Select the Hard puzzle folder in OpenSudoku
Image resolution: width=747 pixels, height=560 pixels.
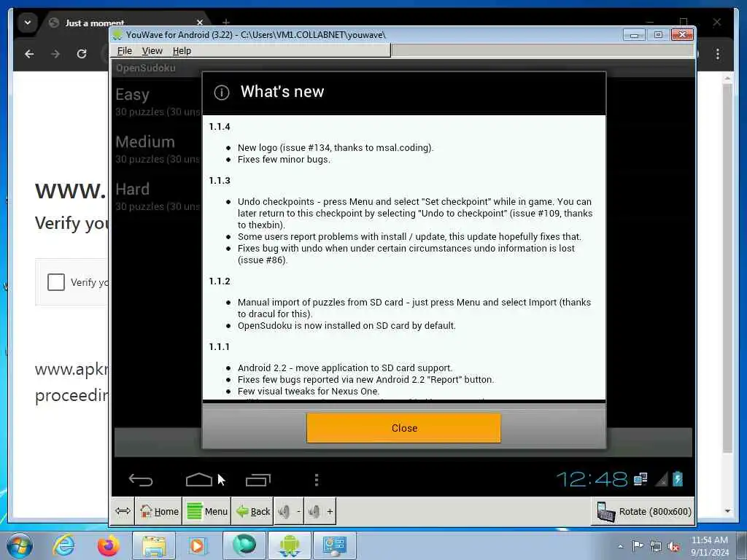pyautogui.click(x=158, y=196)
